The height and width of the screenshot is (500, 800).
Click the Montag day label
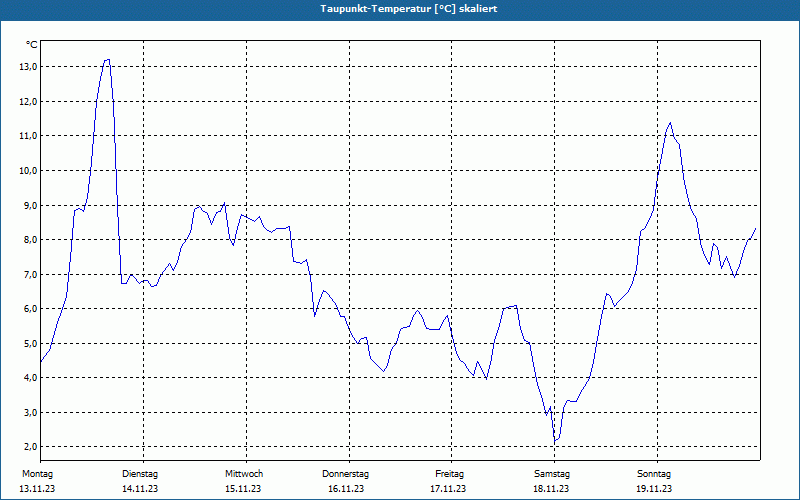click(x=37, y=474)
